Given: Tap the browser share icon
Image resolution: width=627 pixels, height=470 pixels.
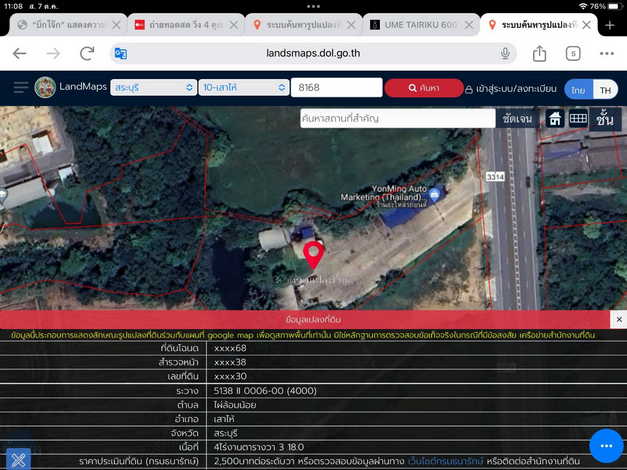Looking at the screenshot, I should [540, 53].
